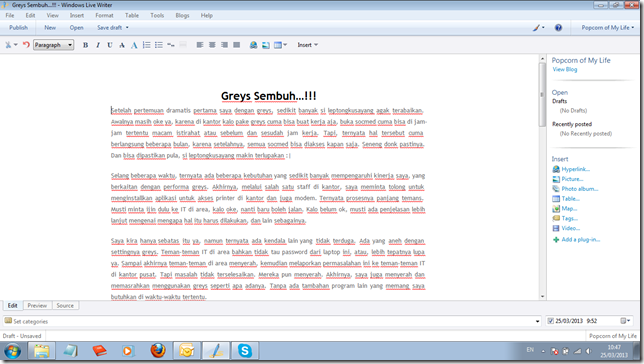644x364 pixels.
Task: Click Add a plug-in... link
Action: (580, 240)
